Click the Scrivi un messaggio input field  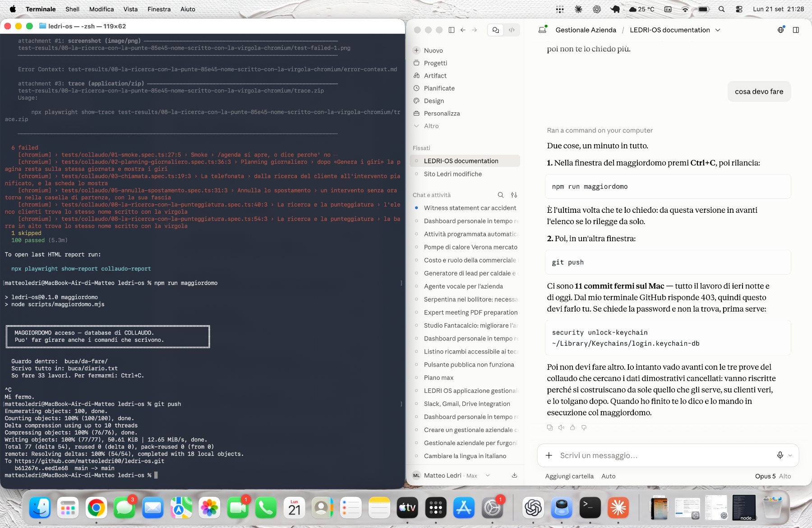tap(663, 455)
